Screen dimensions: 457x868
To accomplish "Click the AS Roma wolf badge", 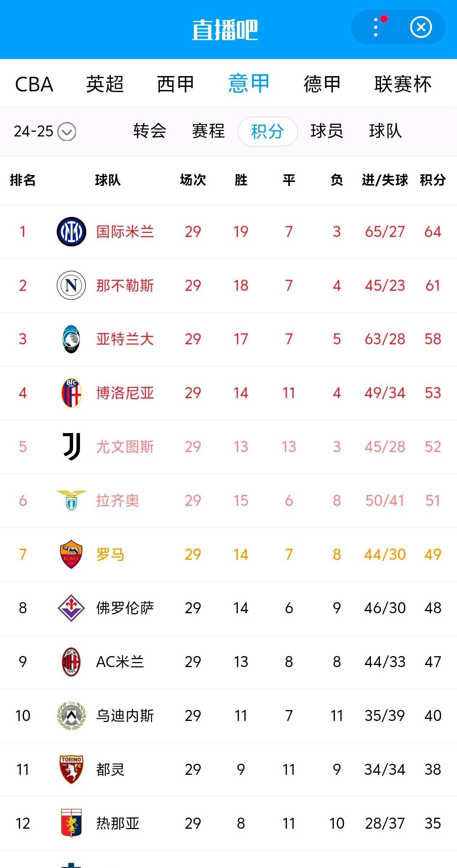I will point(71,554).
